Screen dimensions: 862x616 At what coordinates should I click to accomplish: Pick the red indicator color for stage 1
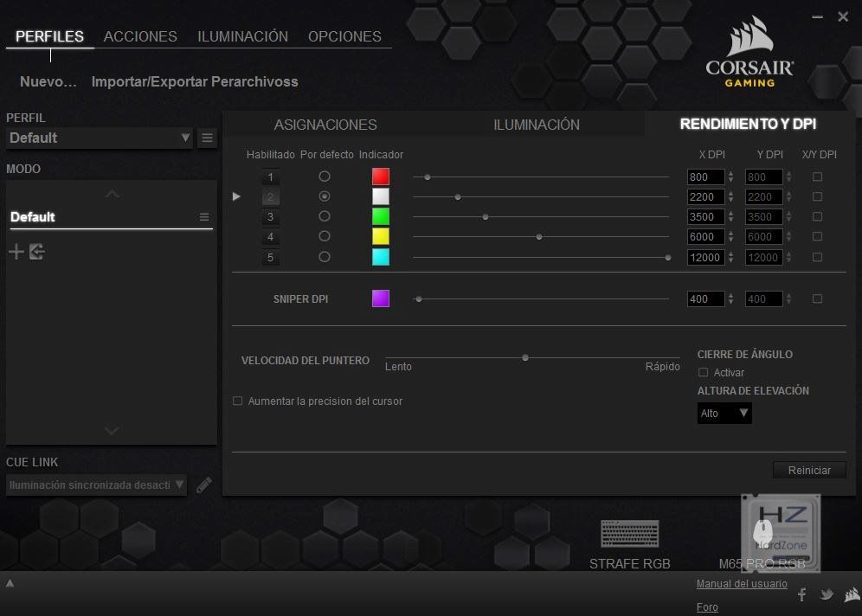(381, 176)
